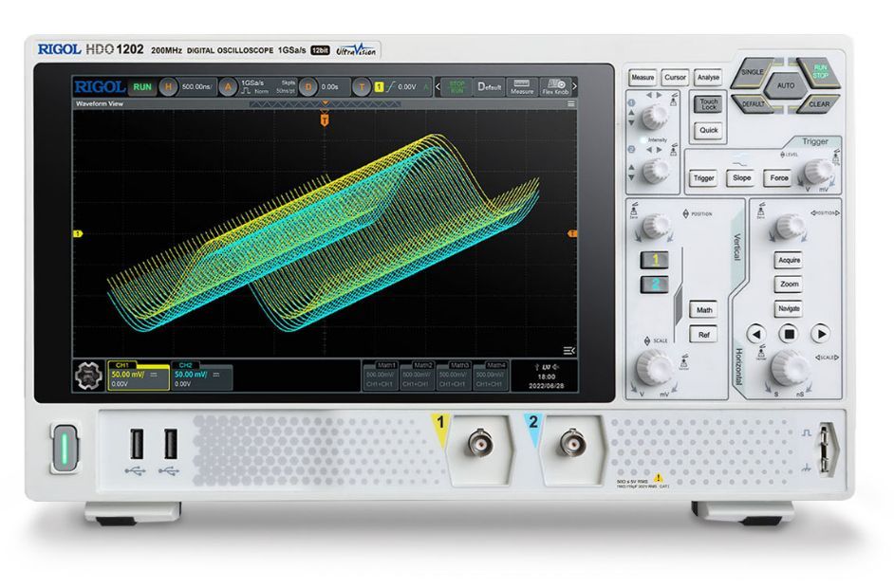
Task: Toggle channel 1 with yellow button
Action: coord(654,260)
